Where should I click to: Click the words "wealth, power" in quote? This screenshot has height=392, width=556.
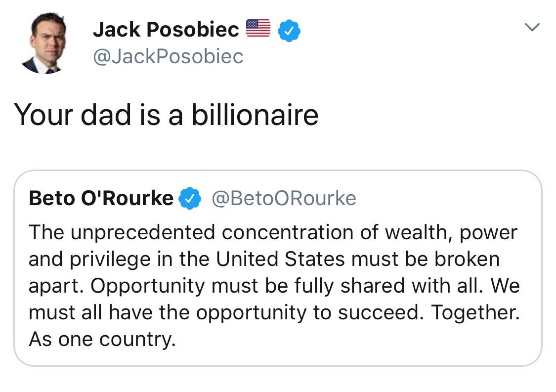[451, 232]
